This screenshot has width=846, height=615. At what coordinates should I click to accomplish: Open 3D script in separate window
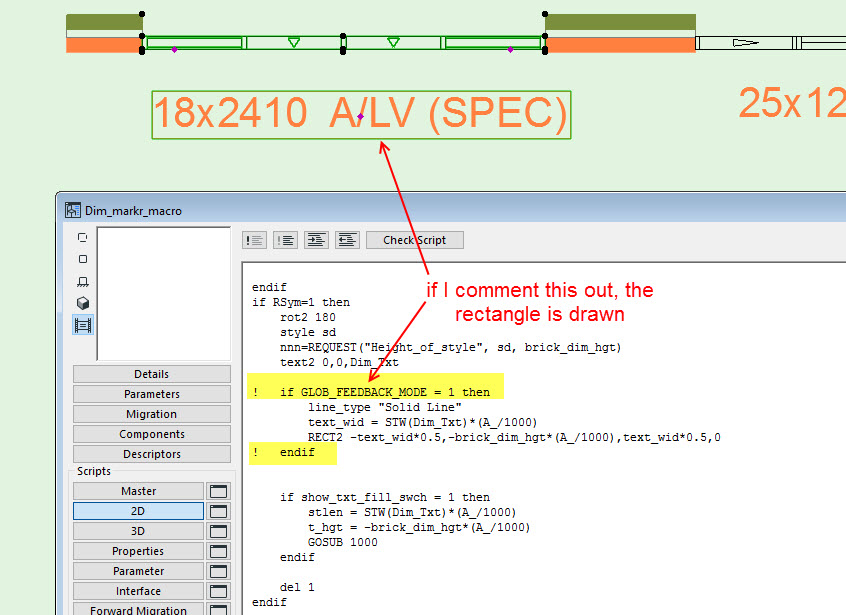pyautogui.click(x=219, y=531)
